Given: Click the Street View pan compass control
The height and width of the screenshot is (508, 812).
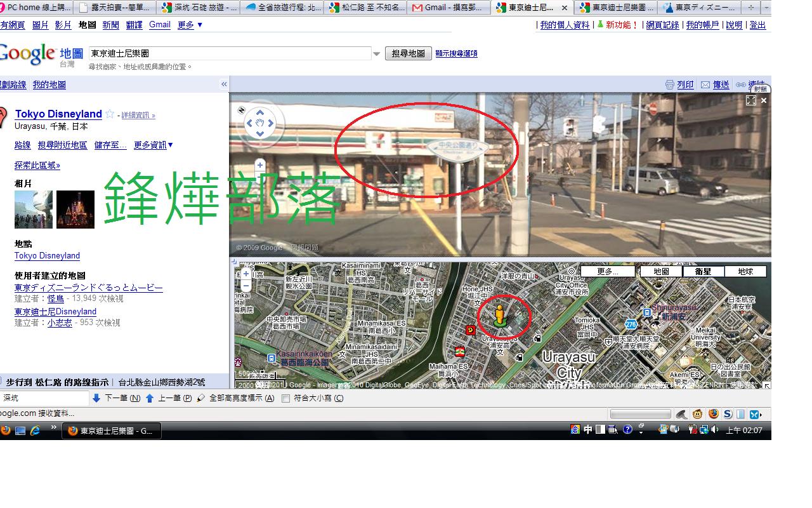Looking at the screenshot, I should click(259, 123).
